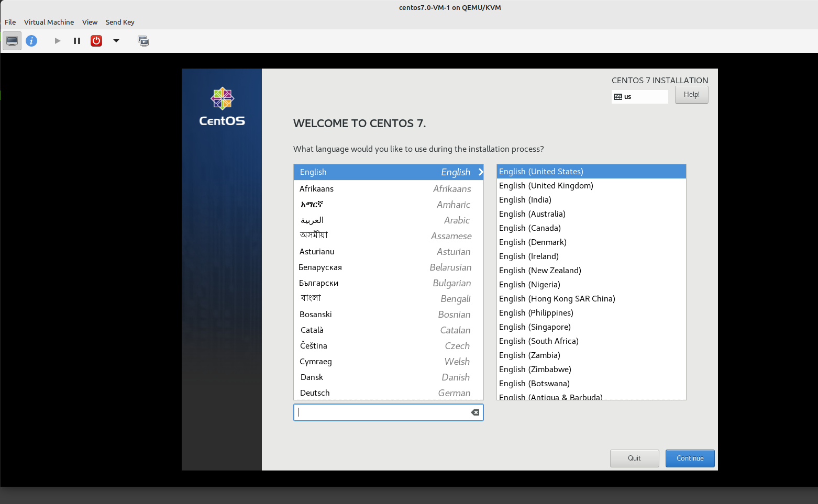The height and width of the screenshot is (504, 818).
Task: Select Belarusian language row
Action: [x=389, y=267]
